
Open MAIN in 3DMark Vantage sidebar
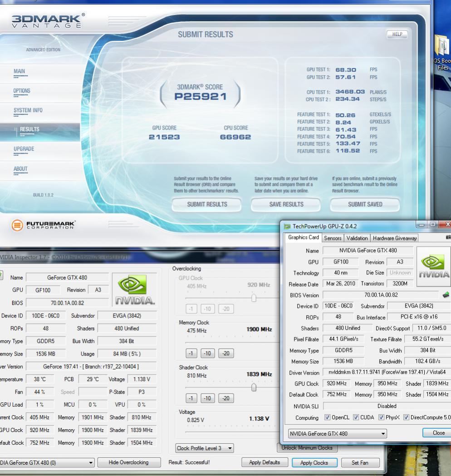click(20, 71)
